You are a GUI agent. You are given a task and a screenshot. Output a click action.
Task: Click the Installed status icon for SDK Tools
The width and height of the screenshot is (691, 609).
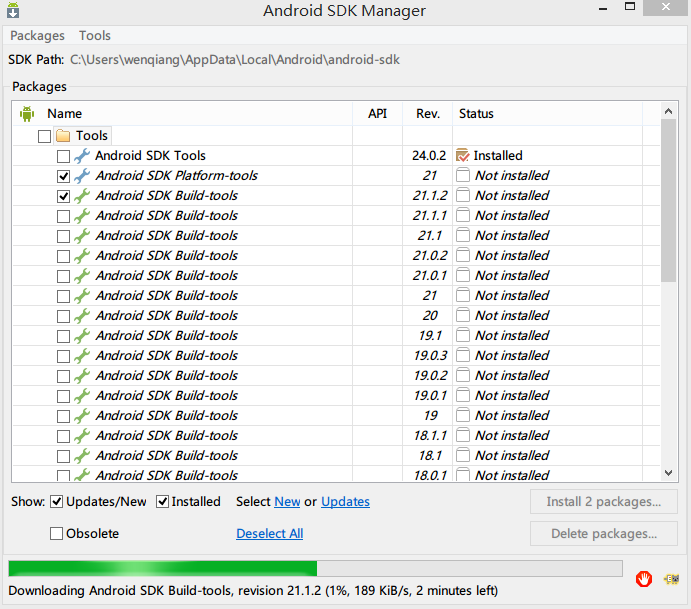[x=463, y=156]
